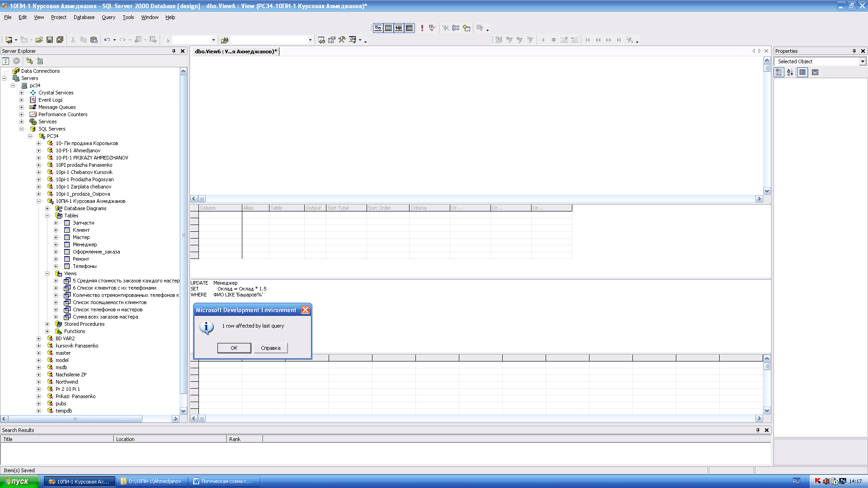Toggle auto-hide pin on Search Results panel
This screenshot has height=488, width=868.
click(x=758, y=430)
